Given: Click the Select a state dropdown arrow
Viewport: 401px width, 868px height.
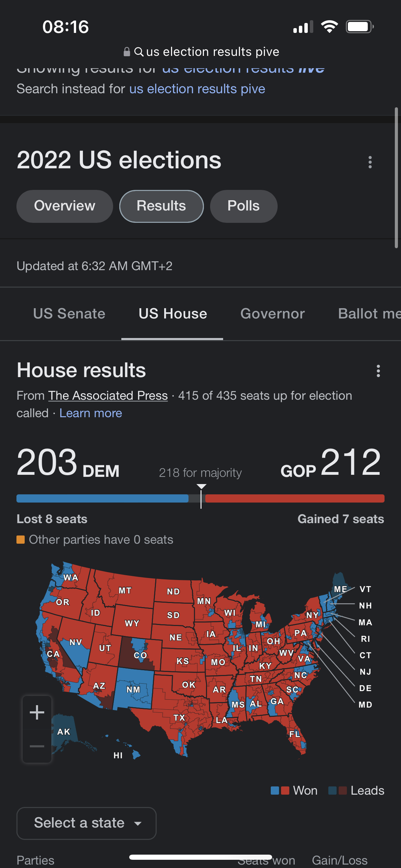Looking at the screenshot, I should click(138, 823).
